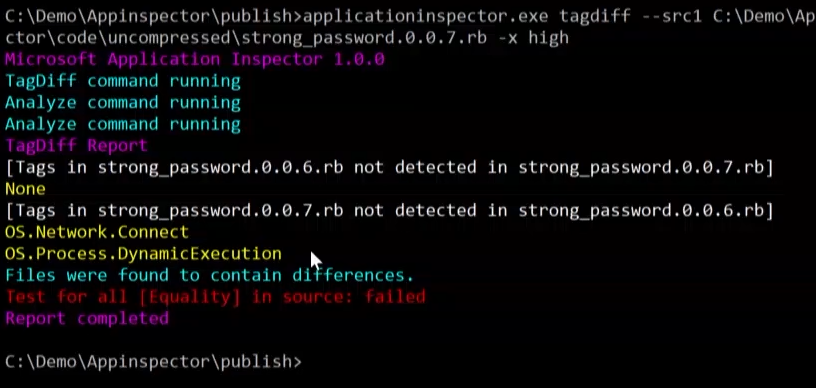Viewport: 816px width, 389px height.
Task: Click the red 'Test for all [Equality]' failed line
Action: 215,297
